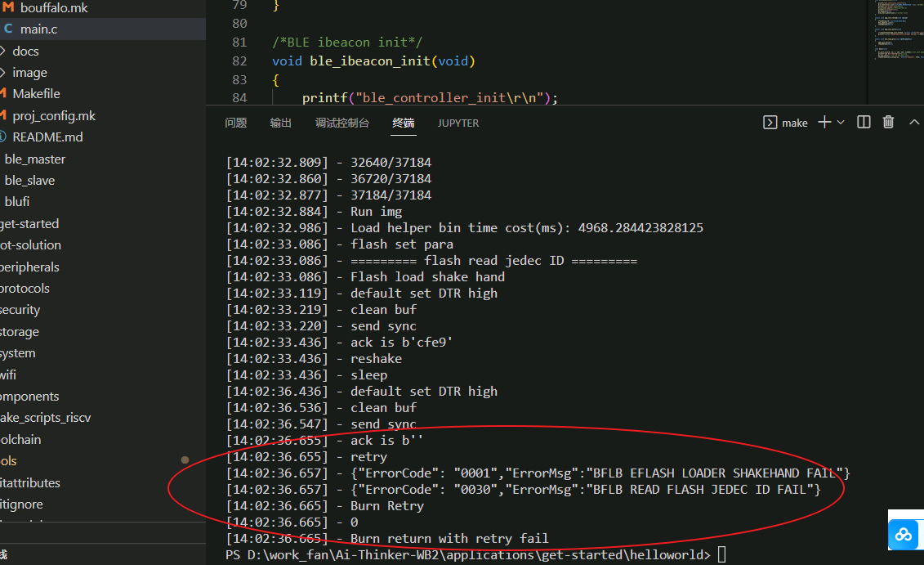Click the cloud icon at bottom right
The height and width of the screenshot is (565, 924).
click(904, 535)
